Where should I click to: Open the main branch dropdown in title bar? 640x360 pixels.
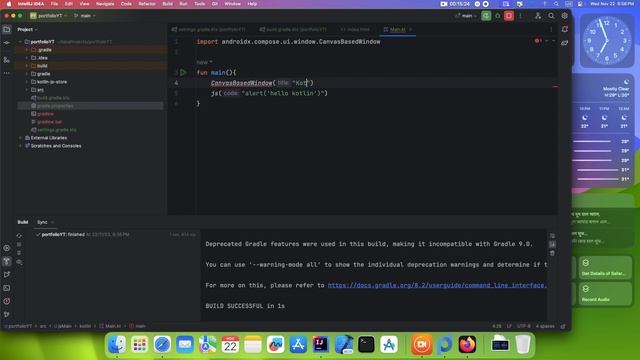pos(85,16)
